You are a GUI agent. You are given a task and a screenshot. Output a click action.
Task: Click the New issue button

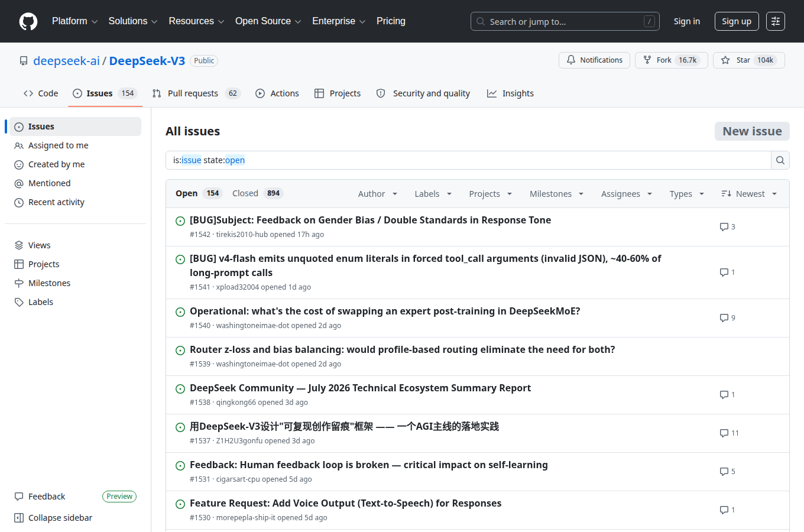pyautogui.click(x=752, y=131)
